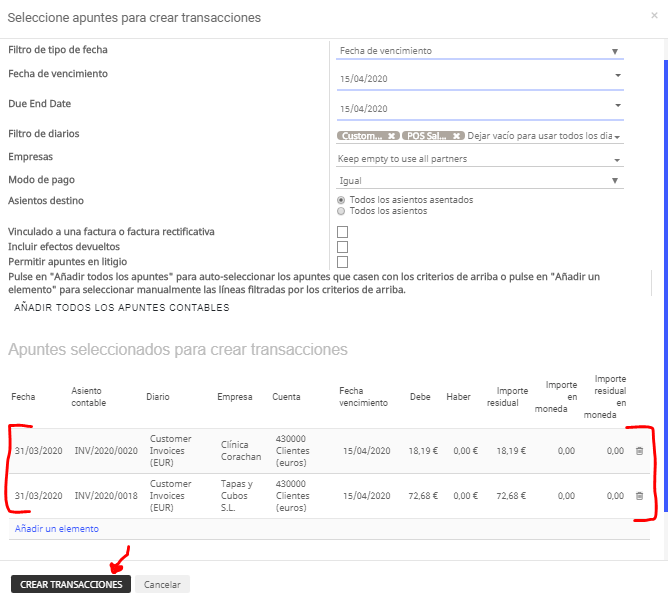Open the Due End Date picker

point(618,105)
